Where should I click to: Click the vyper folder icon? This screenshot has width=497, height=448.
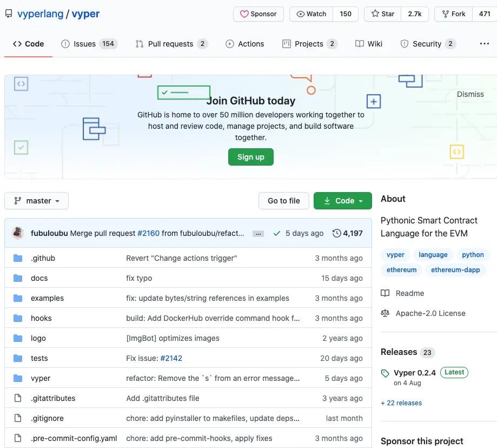pyautogui.click(x=18, y=378)
